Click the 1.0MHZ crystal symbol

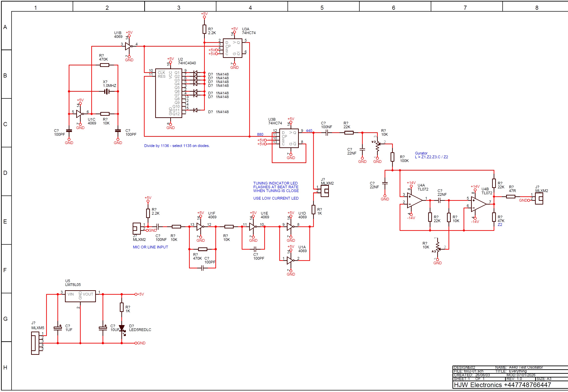click(x=106, y=91)
